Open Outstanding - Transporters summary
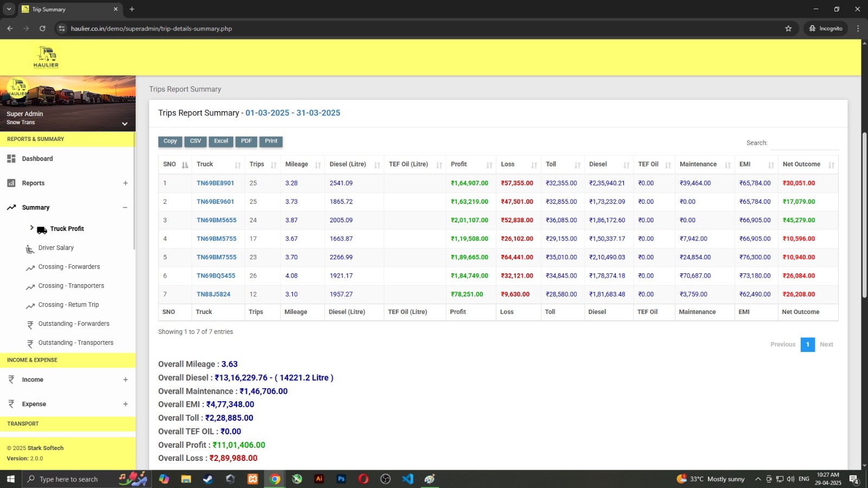 pos(75,343)
